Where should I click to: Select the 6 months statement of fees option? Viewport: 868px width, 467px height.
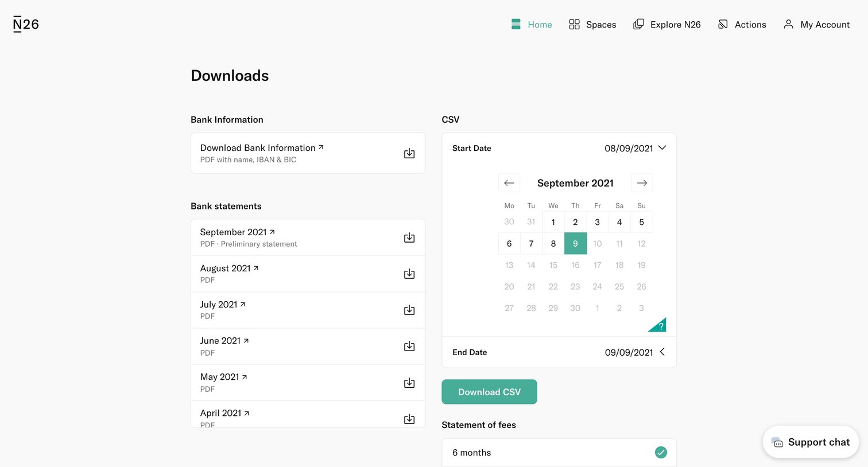point(559,453)
